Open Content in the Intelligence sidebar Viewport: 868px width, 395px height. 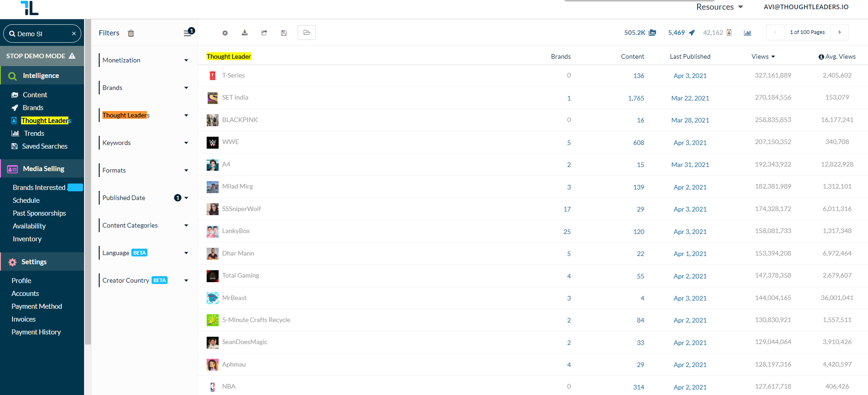[35, 95]
